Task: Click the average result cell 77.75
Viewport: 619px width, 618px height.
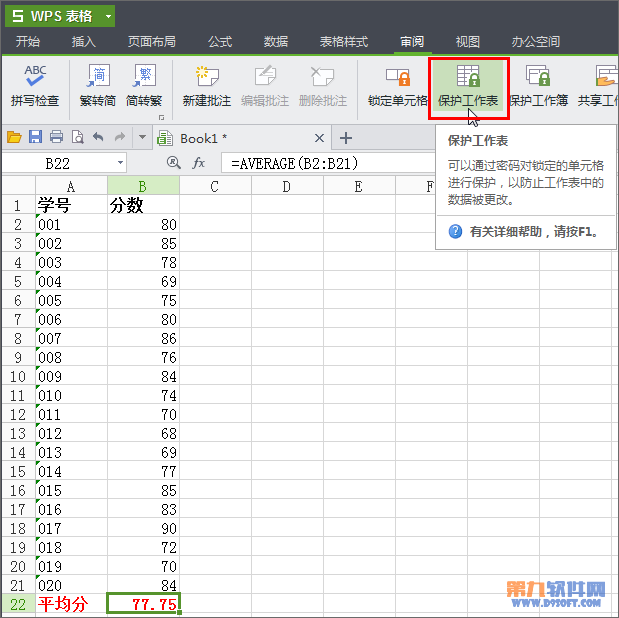Action: pos(143,604)
